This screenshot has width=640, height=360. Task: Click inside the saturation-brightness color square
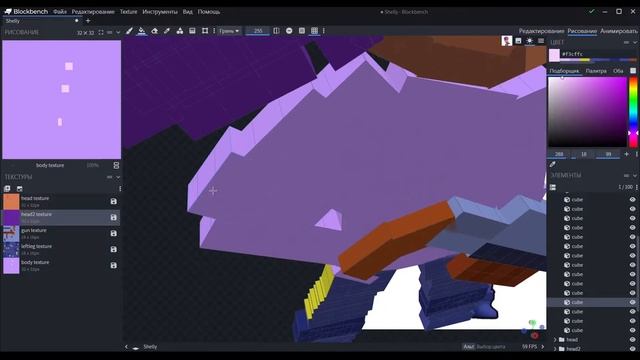coord(587,112)
